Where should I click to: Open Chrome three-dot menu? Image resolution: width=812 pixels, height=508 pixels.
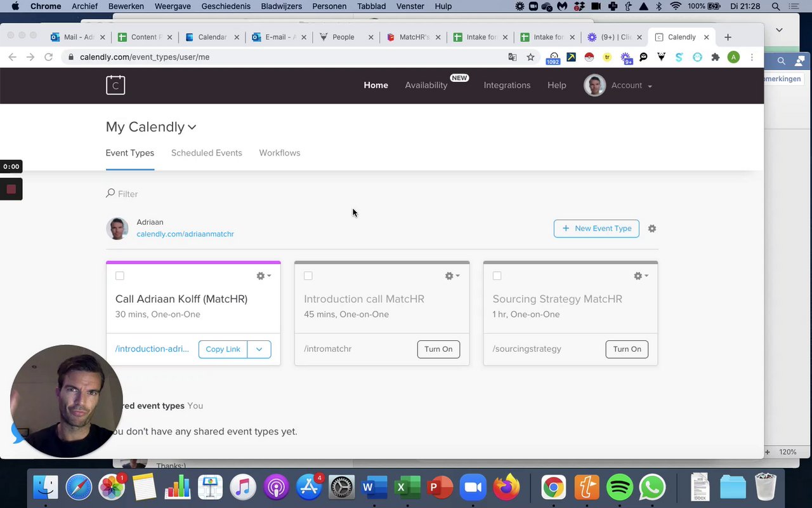click(x=752, y=57)
